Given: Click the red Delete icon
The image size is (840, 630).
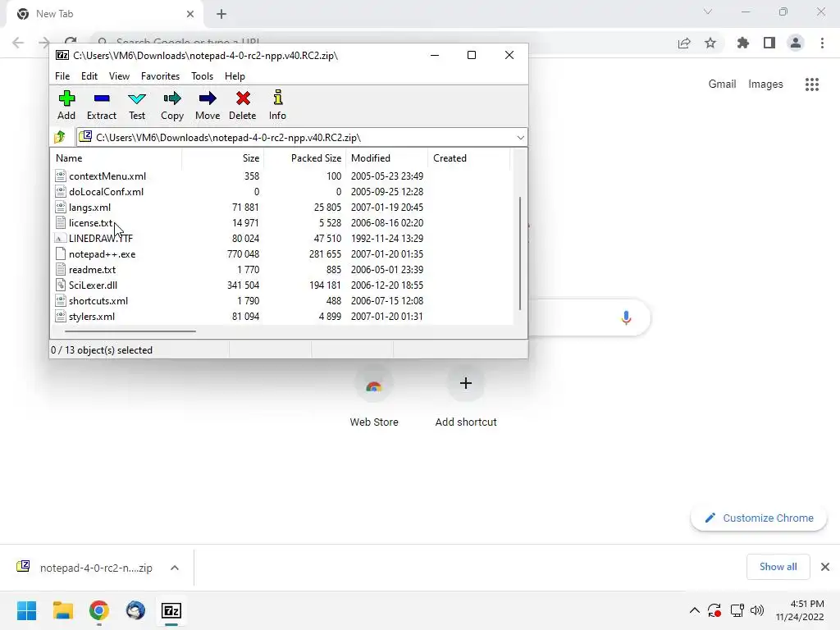Looking at the screenshot, I should (x=243, y=105).
